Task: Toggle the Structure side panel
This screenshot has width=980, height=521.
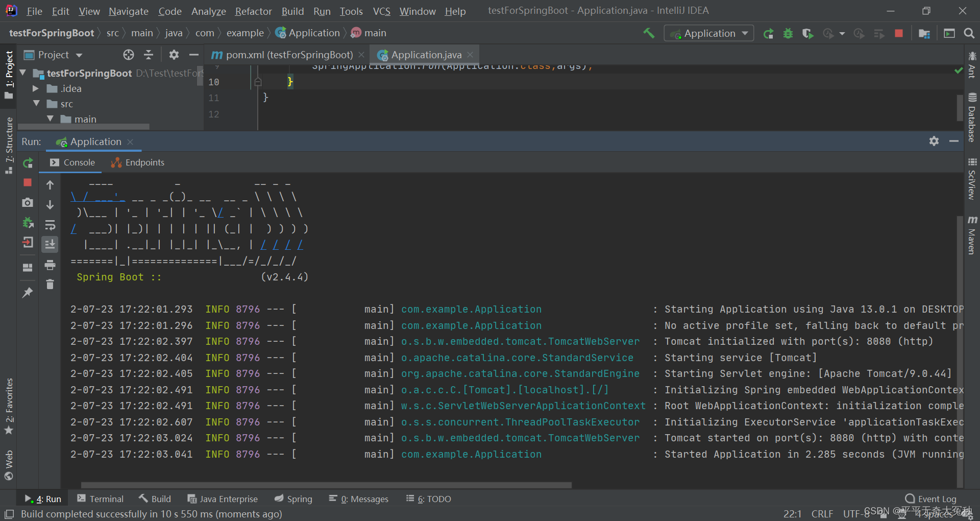Action: coord(9,146)
